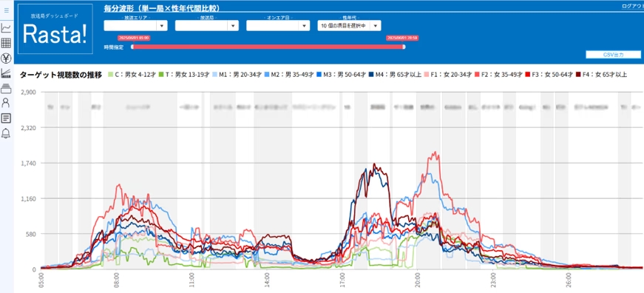The height and width of the screenshot is (293, 644).
Task: Toggle legend series F1：女 20-34才
Action: coord(447,75)
